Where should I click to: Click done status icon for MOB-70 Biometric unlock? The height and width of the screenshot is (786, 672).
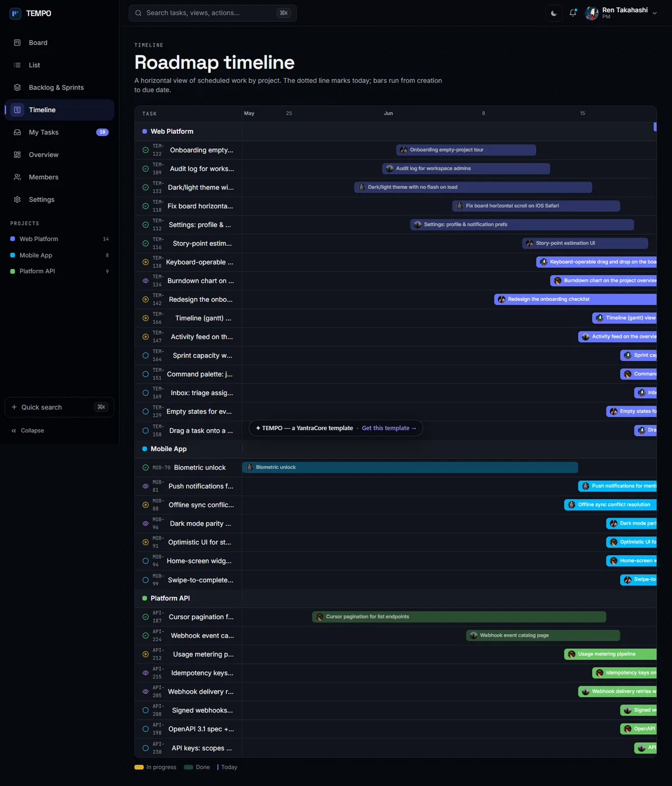[146, 467]
